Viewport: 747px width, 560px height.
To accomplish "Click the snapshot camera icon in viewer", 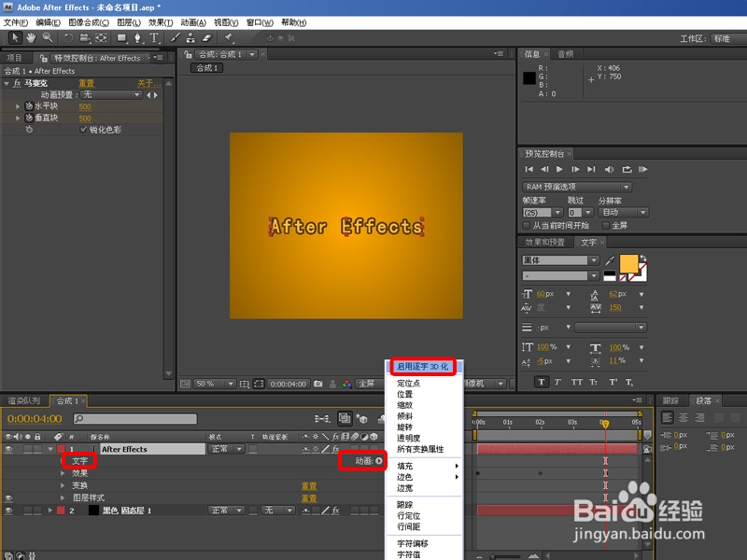I will tap(318, 384).
